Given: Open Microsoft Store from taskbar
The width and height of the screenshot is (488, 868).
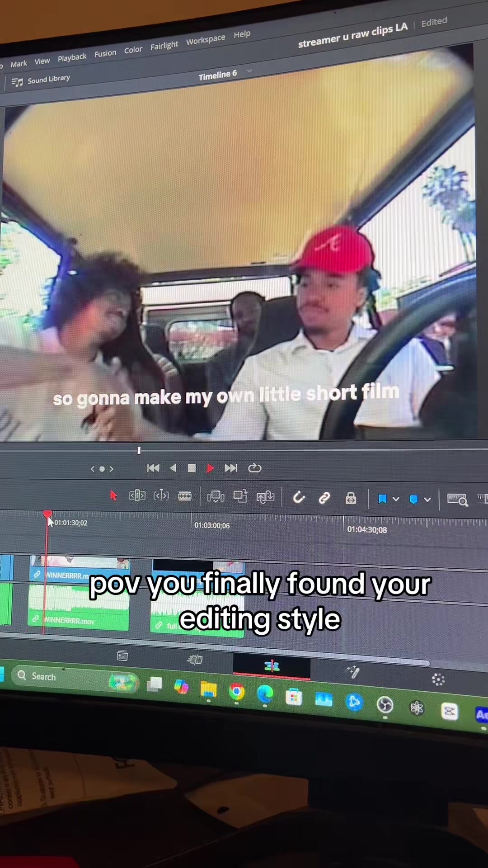Looking at the screenshot, I should pos(294,697).
